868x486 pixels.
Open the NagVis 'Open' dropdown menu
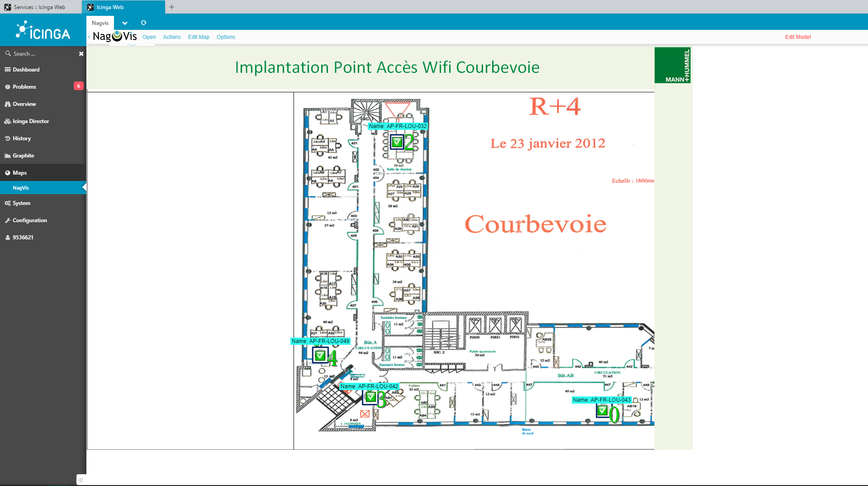tap(149, 37)
